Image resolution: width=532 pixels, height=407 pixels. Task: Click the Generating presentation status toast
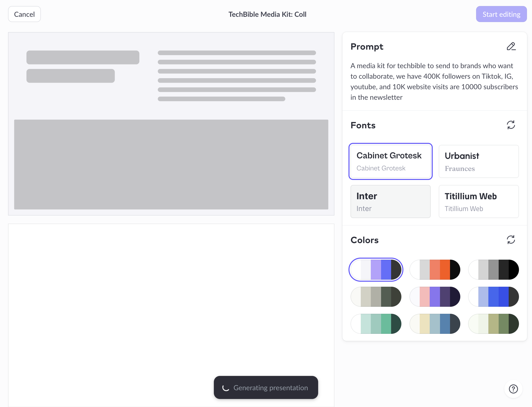click(266, 387)
